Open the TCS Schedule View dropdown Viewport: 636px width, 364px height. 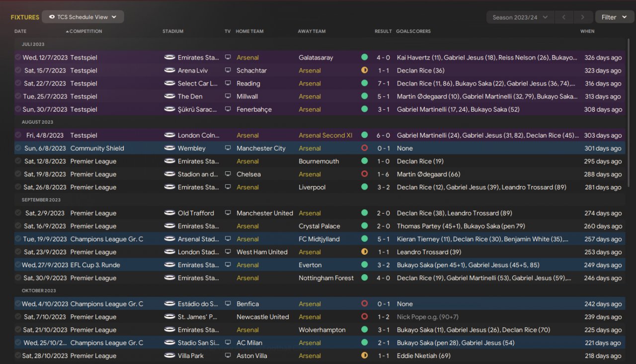click(83, 17)
